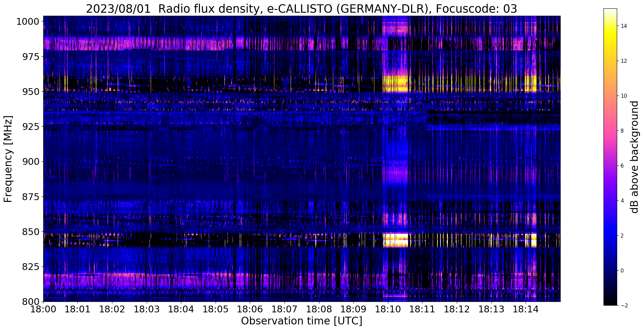
Task: Click the colorbar tick label 8
Action: tap(622, 131)
